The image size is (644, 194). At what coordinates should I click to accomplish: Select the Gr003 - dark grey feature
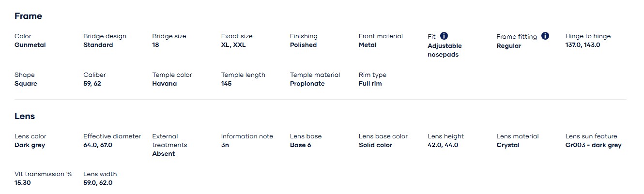pos(593,145)
